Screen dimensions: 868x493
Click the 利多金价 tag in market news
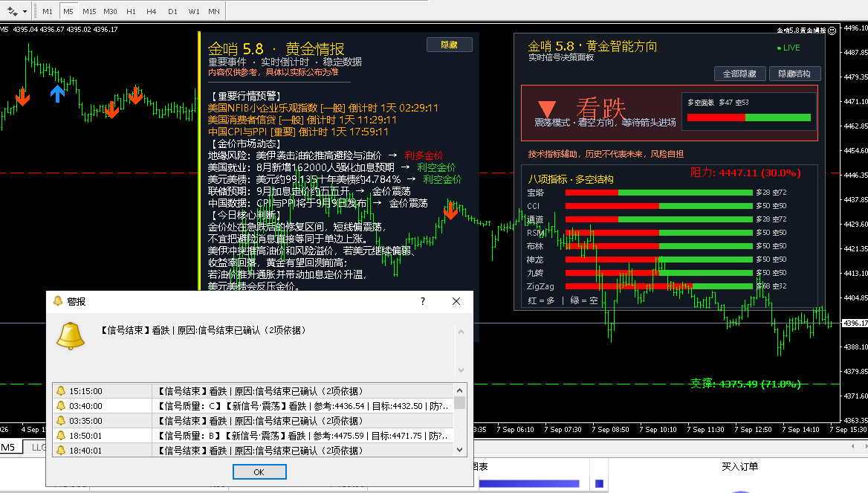pos(424,155)
